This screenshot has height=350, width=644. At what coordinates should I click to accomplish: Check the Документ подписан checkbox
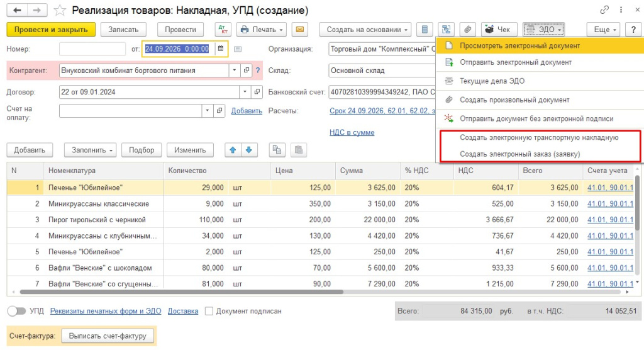click(209, 312)
